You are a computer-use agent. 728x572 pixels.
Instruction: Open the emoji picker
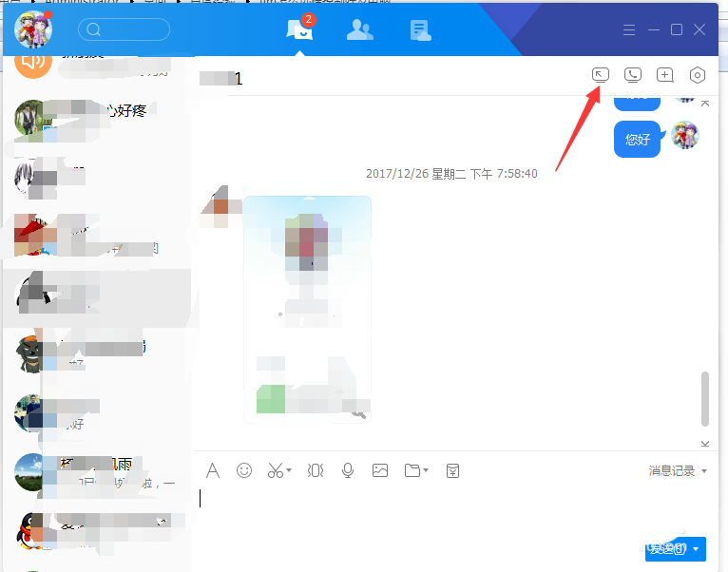tap(244, 470)
